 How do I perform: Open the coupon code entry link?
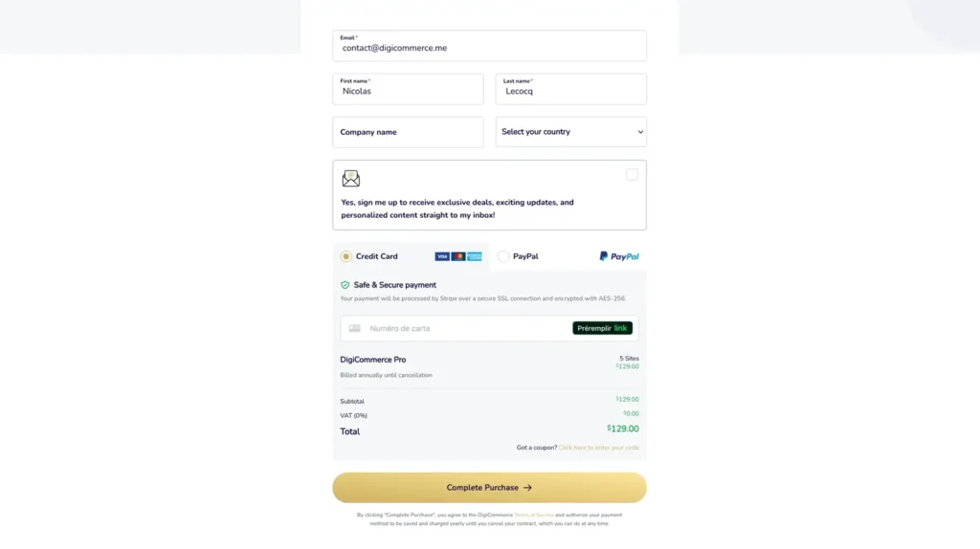point(598,448)
